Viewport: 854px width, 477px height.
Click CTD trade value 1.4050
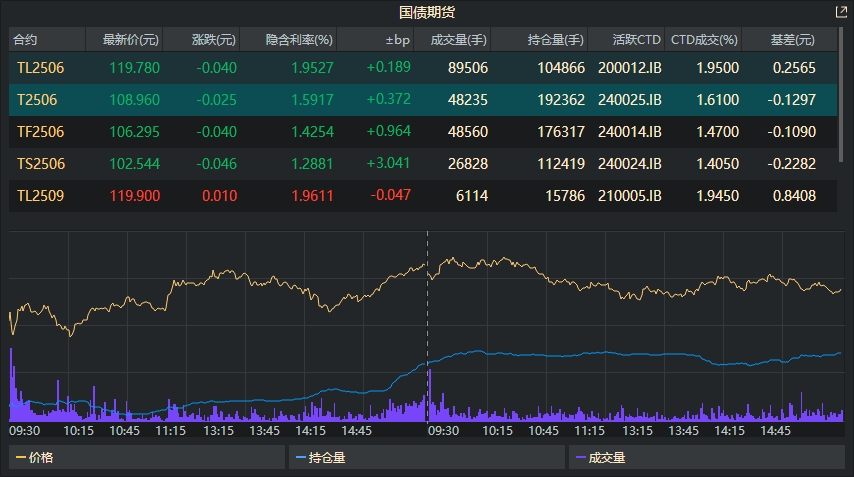718,164
